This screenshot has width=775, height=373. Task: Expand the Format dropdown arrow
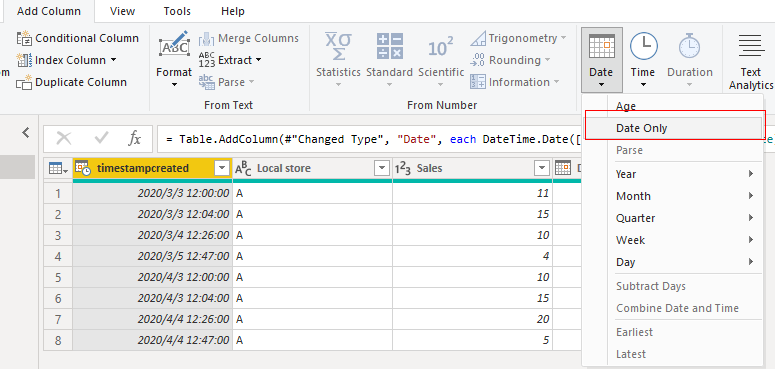click(174, 85)
